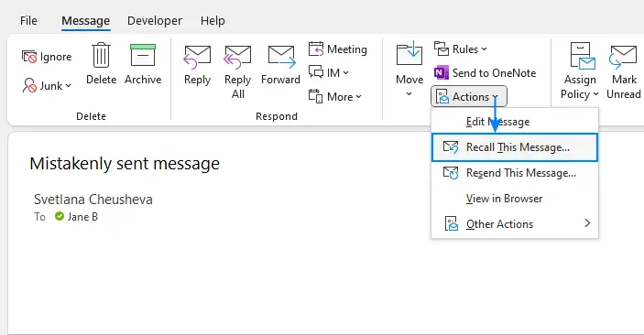Choose Recall This Message
Screen dimensions: 644x335
click(515, 147)
